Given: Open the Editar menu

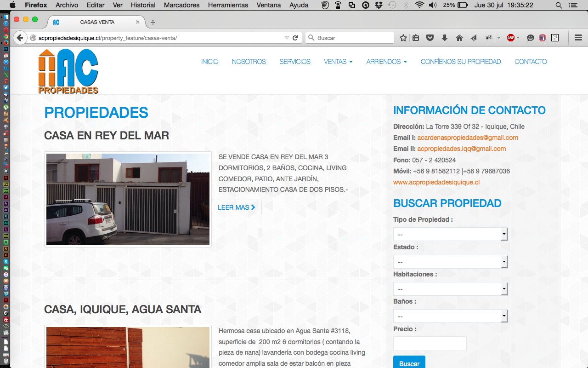Looking at the screenshot, I should click(x=96, y=5).
